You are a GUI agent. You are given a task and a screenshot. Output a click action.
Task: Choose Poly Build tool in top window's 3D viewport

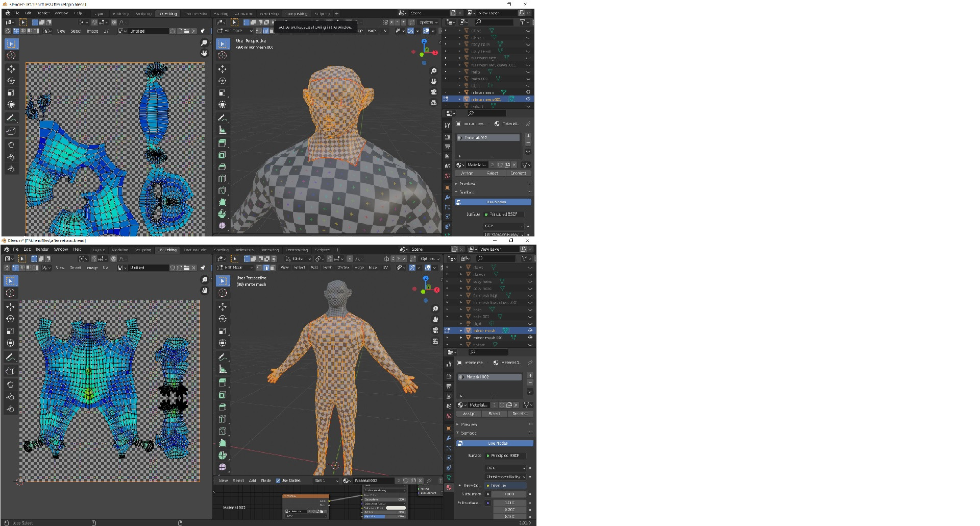click(223, 202)
